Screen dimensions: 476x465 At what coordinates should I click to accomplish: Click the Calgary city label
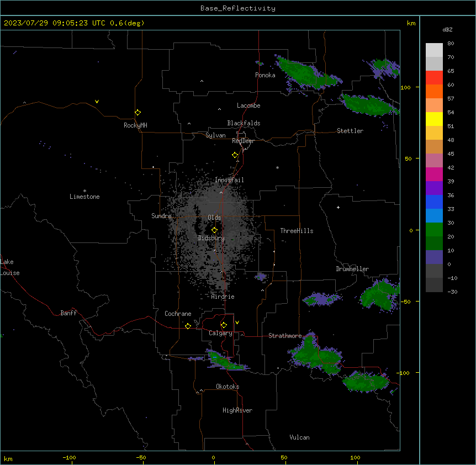[x=221, y=333]
